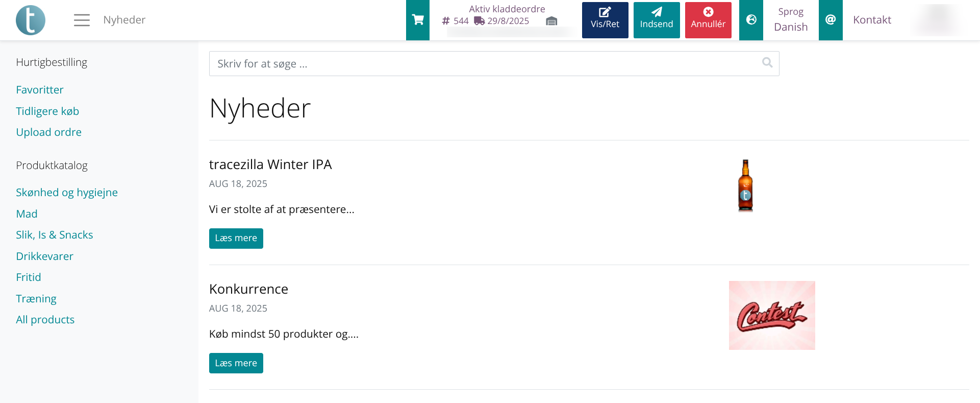Go to Tidligere køb

(x=47, y=111)
